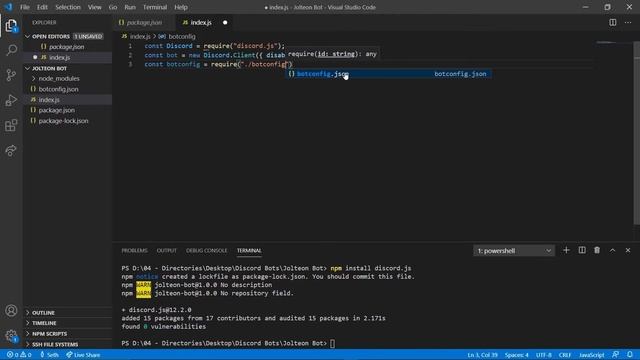Change indentation via Spaces: 4
This screenshot has height=360, width=640.
516,355
